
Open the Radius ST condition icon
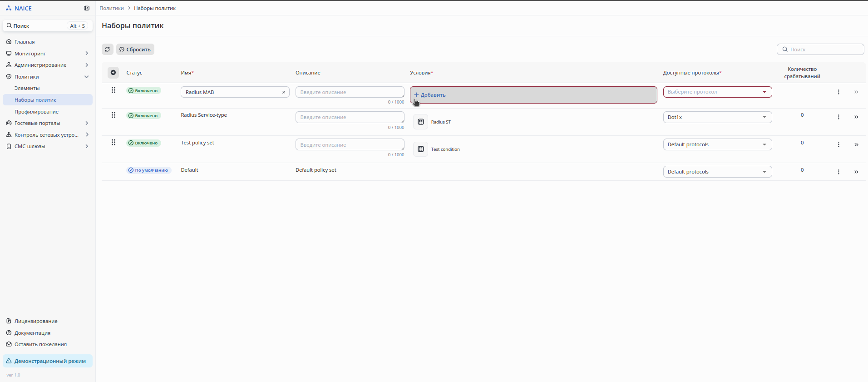421,122
